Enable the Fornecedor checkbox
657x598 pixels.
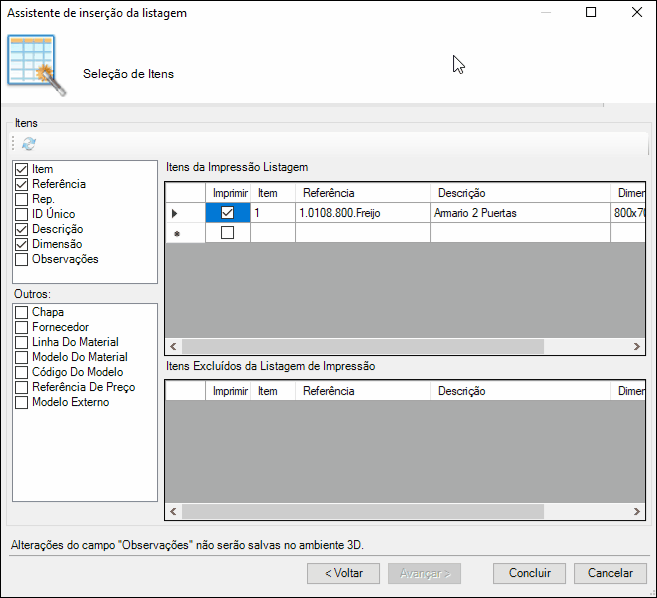point(21,327)
